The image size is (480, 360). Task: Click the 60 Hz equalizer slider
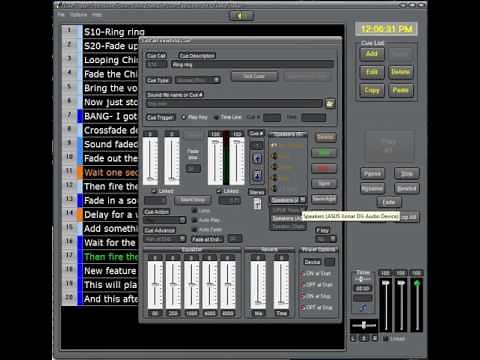(155, 285)
